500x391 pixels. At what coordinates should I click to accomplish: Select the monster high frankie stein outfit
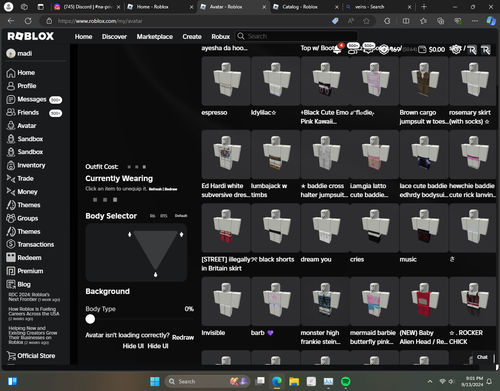(x=325, y=301)
